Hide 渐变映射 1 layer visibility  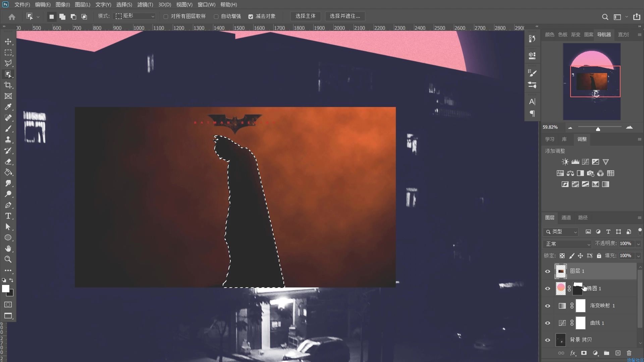548,306
